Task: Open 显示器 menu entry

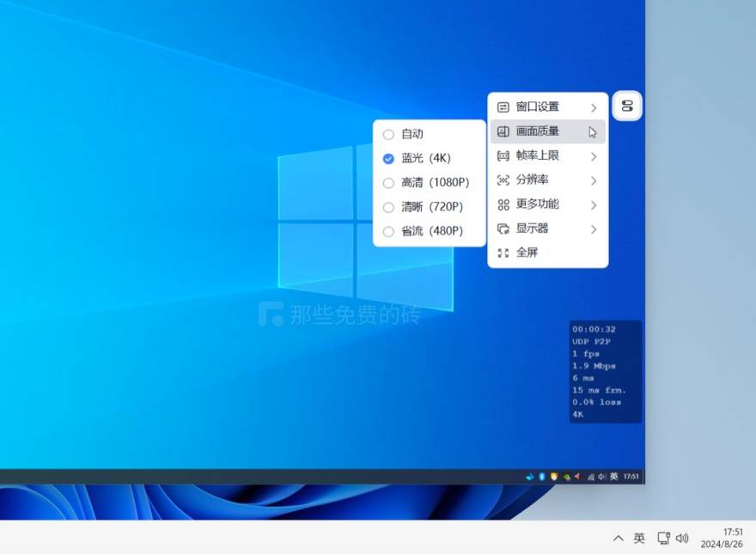Action: click(x=548, y=229)
